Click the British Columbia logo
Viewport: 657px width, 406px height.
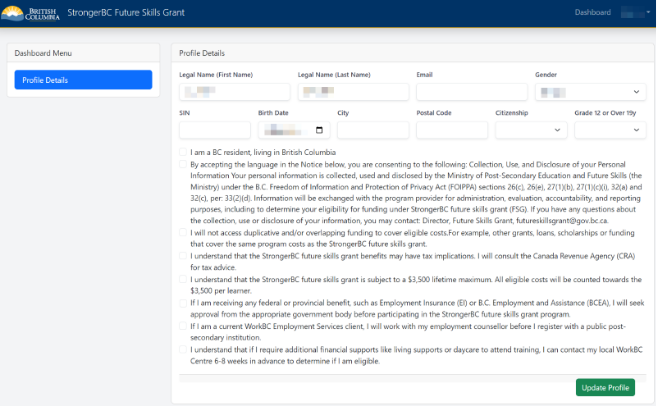pyautogui.click(x=30, y=13)
